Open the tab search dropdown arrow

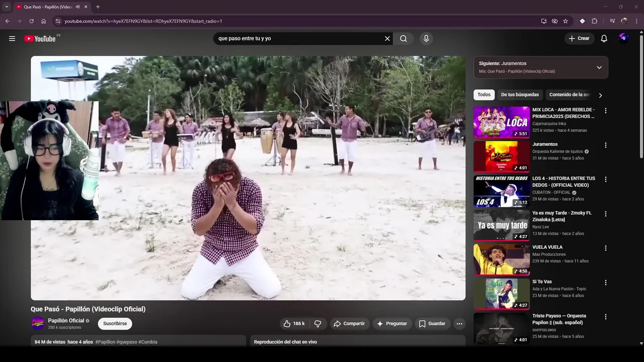(x=7, y=7)
